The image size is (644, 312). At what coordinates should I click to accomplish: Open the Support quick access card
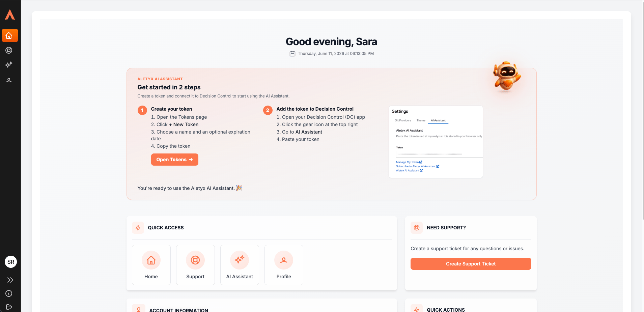195,265
